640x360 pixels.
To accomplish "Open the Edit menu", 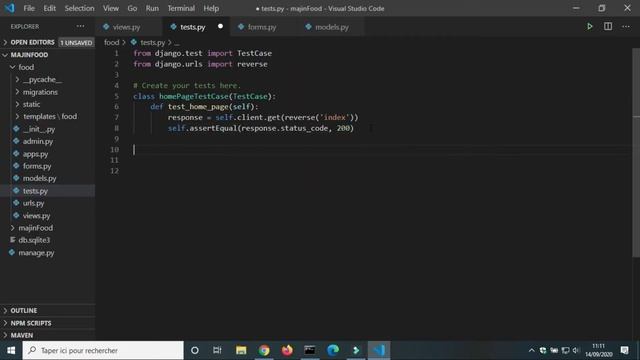I will click(x=49, y=8).
